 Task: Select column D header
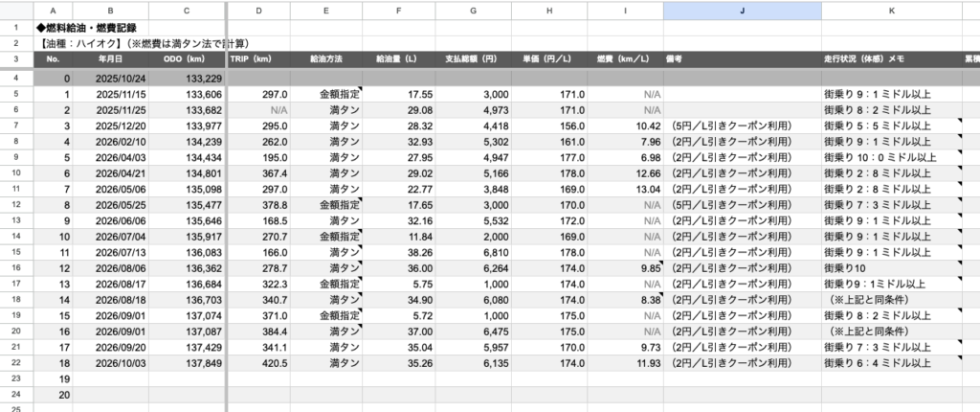coord(258,10)
